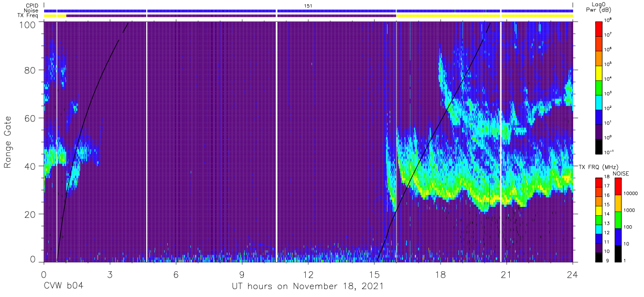644x297 pixels.
Task: Click TX frequency tick label '9'
Action: click(x=607, y=261)
